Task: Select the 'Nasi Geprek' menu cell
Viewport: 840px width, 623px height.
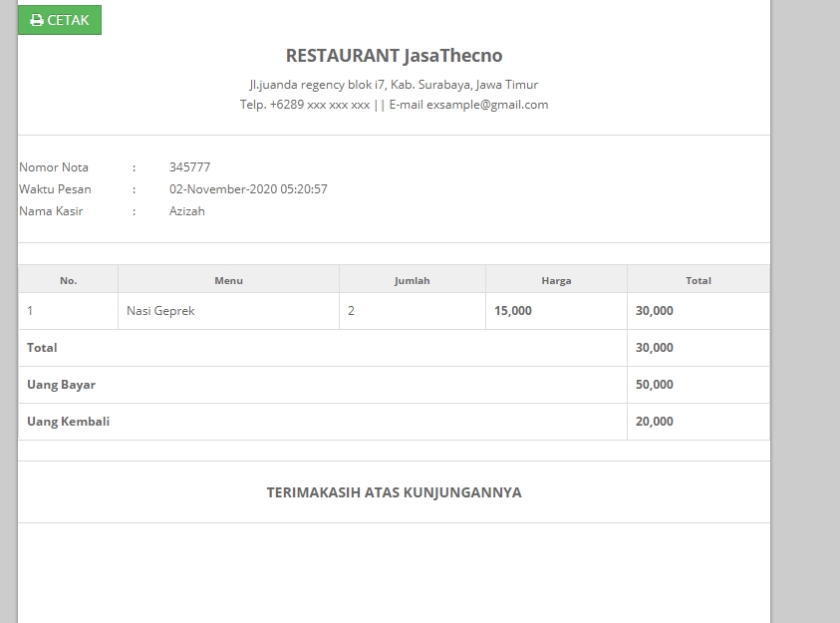Action: pyautogui.click(x=229, y=311)
